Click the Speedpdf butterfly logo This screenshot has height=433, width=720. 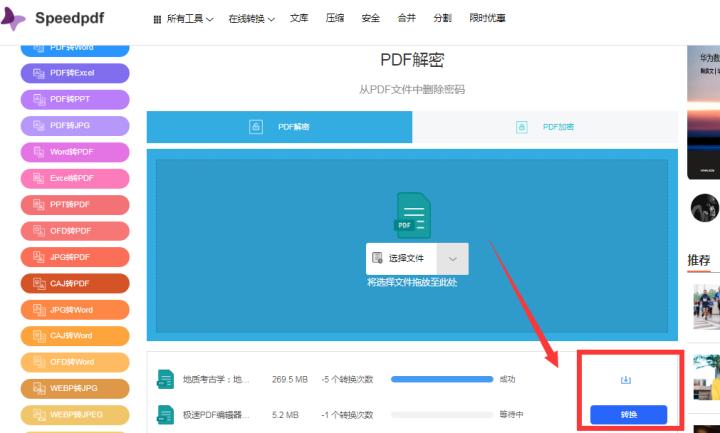12,18
